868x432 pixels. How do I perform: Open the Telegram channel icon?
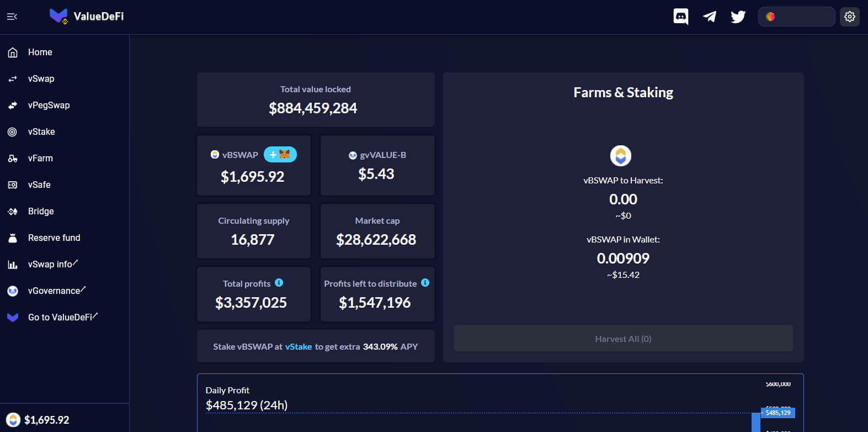(710, 17)
